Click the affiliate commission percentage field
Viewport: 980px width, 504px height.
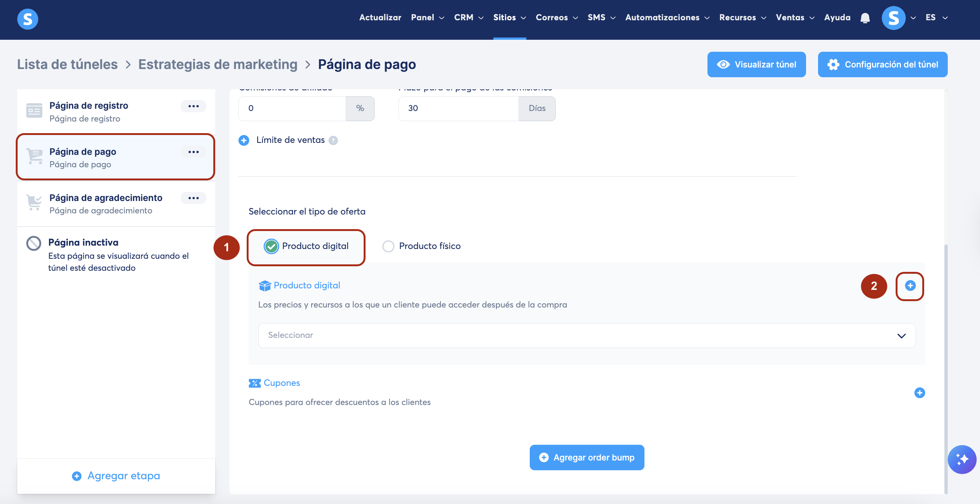click(x=292, y=108)
